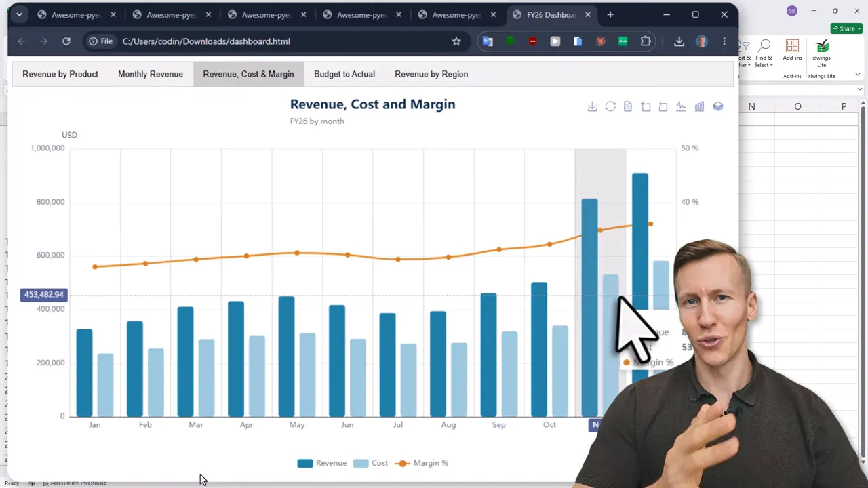
Task: Click the July Margin % line point
Action: click(398, 259)
